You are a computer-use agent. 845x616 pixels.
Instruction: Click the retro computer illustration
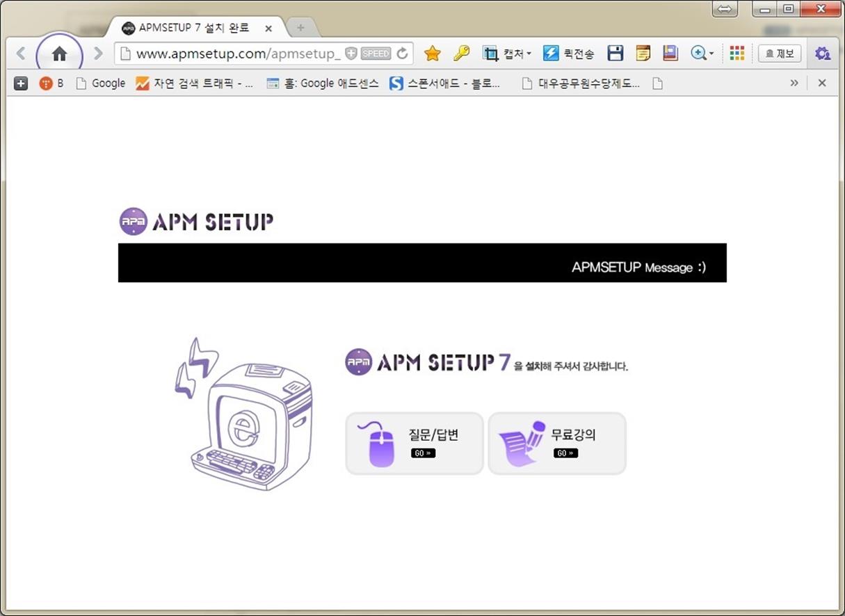pyautogui.click(x=243, y=414)
